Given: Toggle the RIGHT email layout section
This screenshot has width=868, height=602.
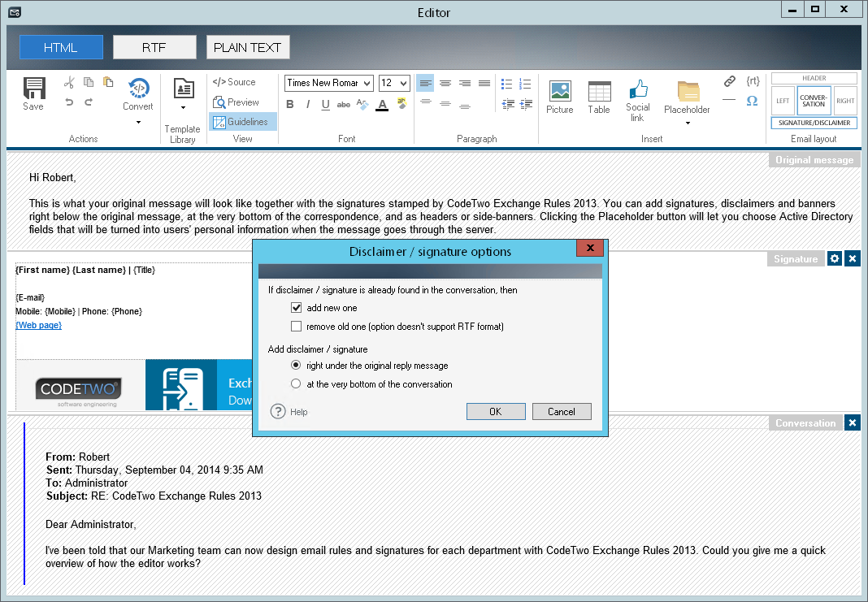Looking at the screenshot, I should [x=845, y=101].
